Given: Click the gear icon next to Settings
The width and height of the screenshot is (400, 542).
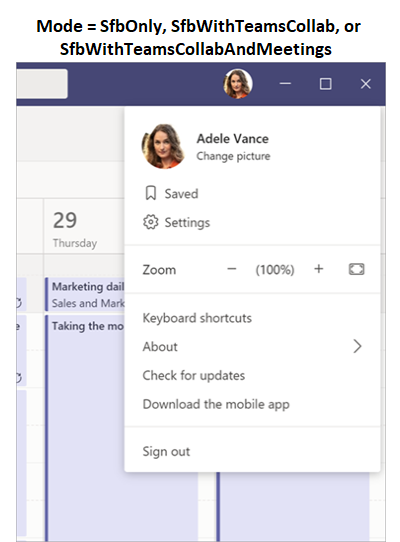Looking at the screenshot, I should (x=151, y=222).
